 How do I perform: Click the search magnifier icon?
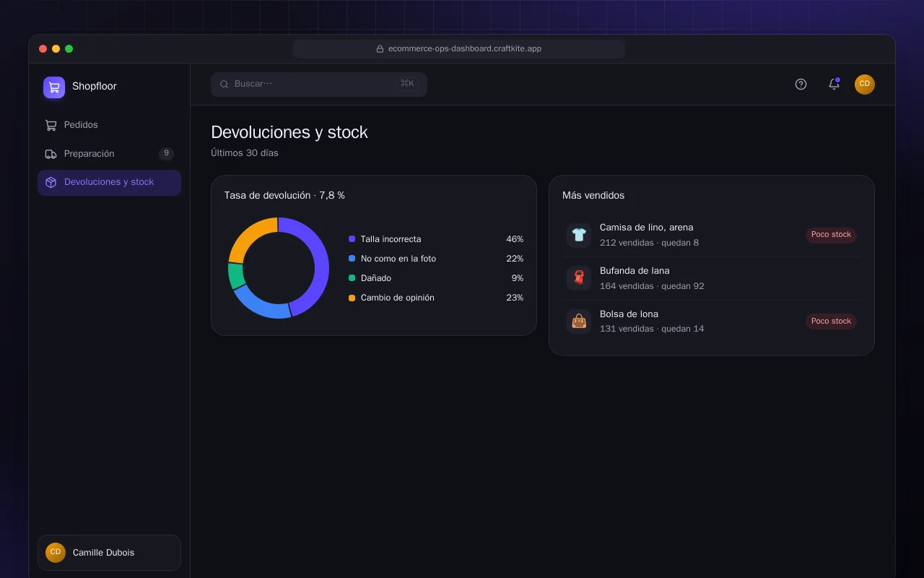[x=225, y=85]
